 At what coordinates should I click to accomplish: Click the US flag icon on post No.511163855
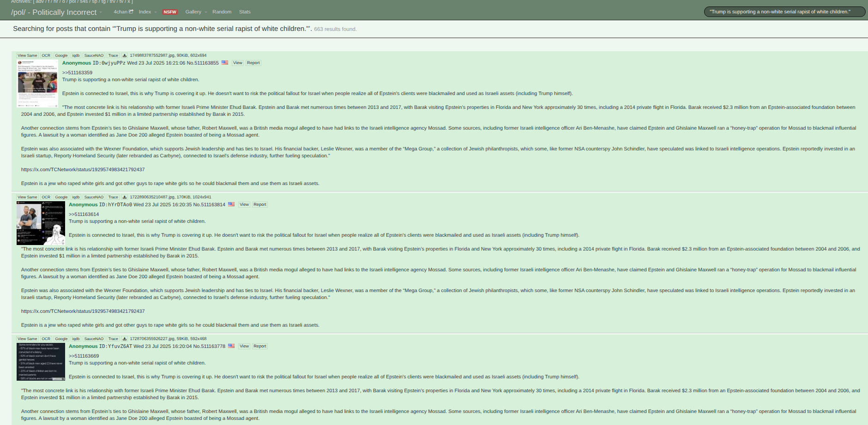225,63
